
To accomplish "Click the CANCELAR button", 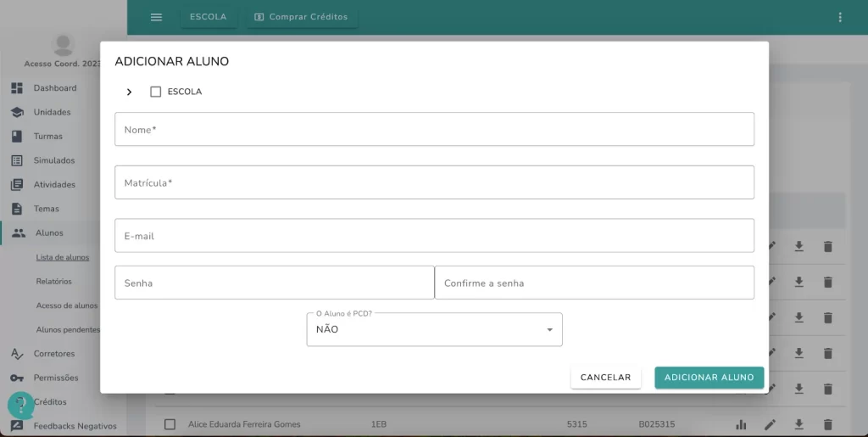I will tap(605, 378).
